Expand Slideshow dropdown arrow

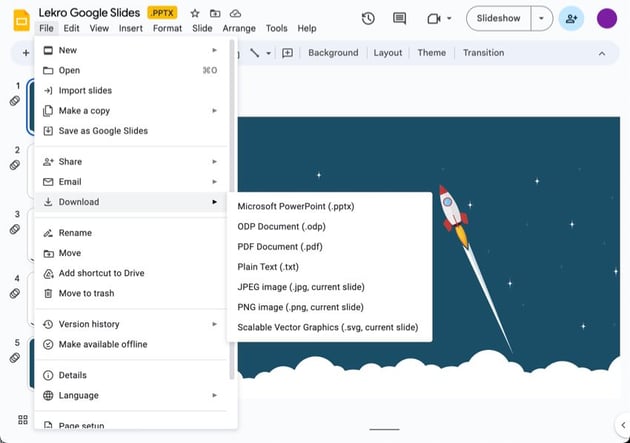[x=541, y=18]
